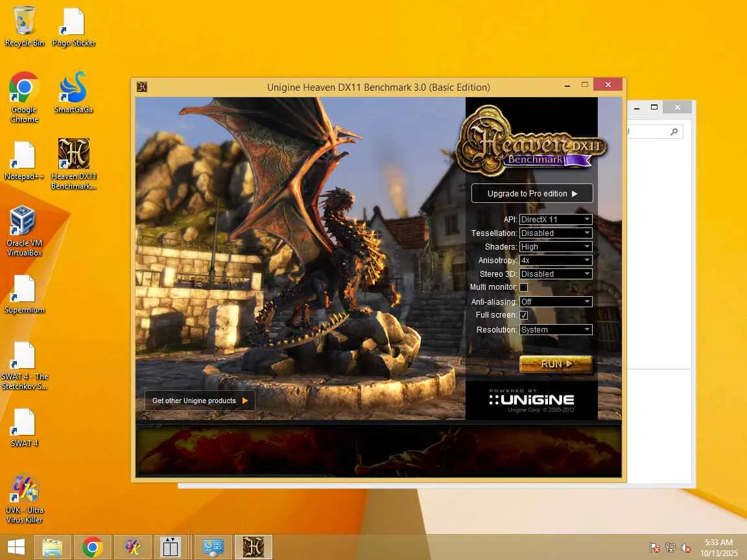Select the SWAT 4 - The Stetchkov desktop shortcut

(x=24, y=366)
